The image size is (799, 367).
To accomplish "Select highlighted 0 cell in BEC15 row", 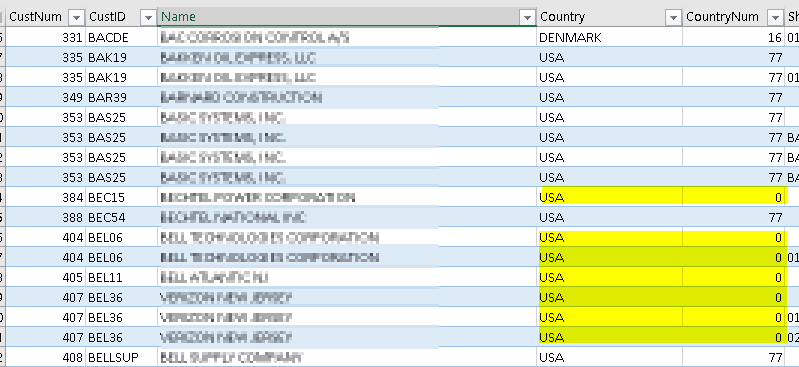I will click(734, 197).
